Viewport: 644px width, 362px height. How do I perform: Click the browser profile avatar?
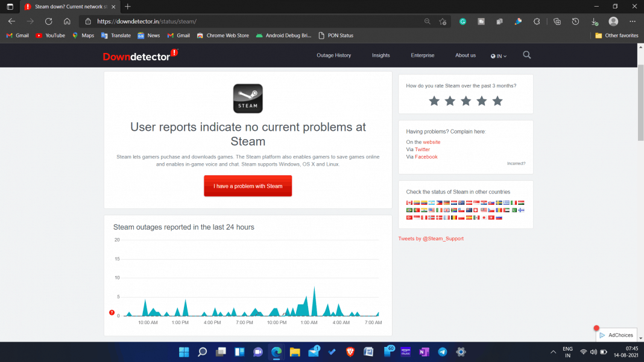pyautogui.click(x=613, y=21)
